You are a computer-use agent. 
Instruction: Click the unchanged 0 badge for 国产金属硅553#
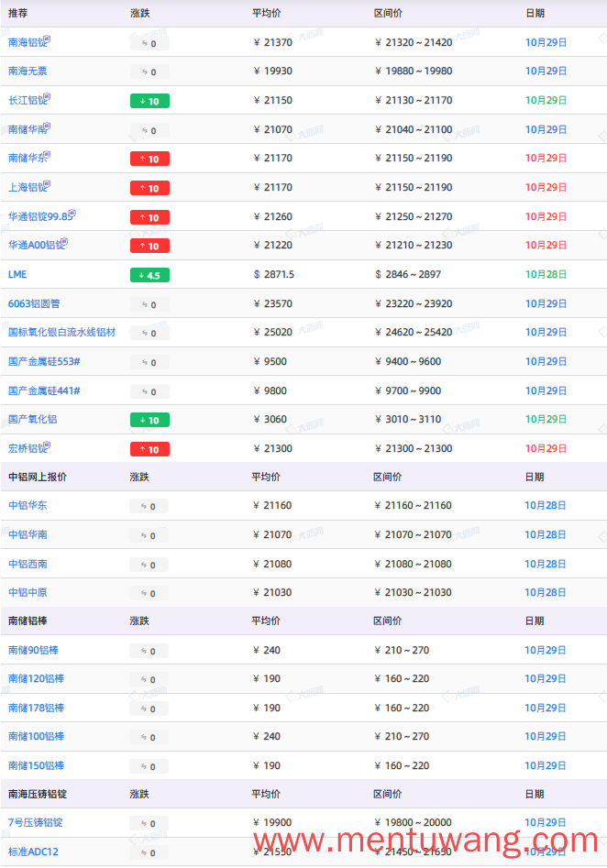coord(149,363)
